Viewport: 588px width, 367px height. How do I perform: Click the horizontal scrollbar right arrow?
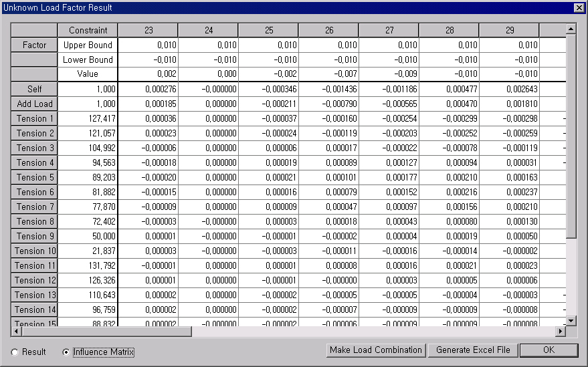tap(560, 332)
